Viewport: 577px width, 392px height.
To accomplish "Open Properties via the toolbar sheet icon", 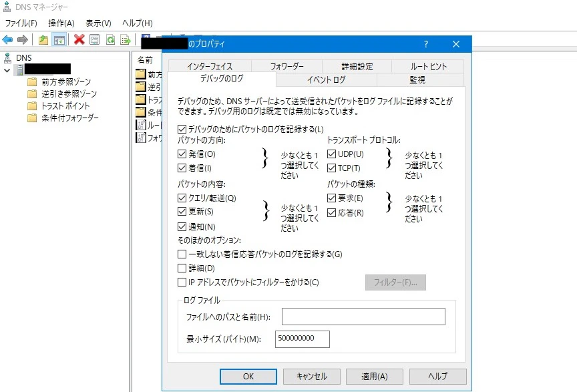I will 95,39.
